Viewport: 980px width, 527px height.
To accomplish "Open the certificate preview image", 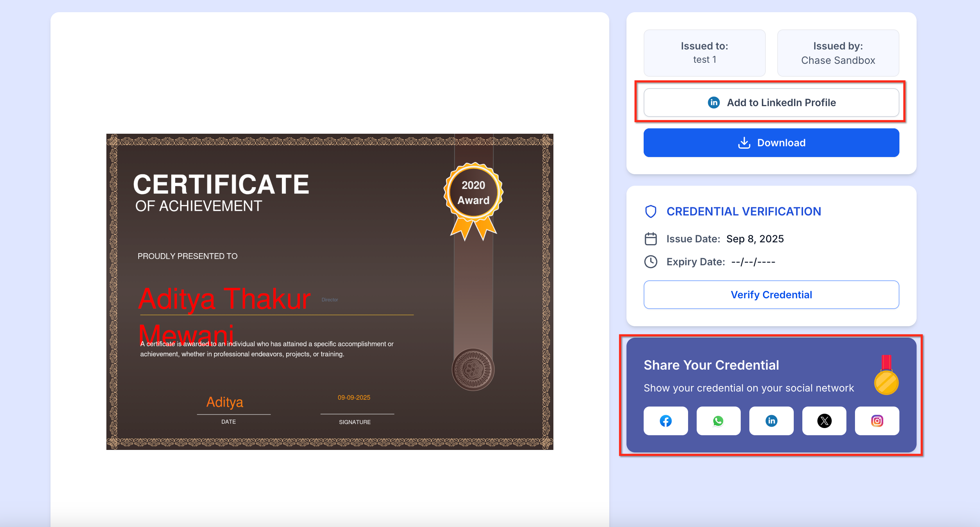I will coord(330,291).
